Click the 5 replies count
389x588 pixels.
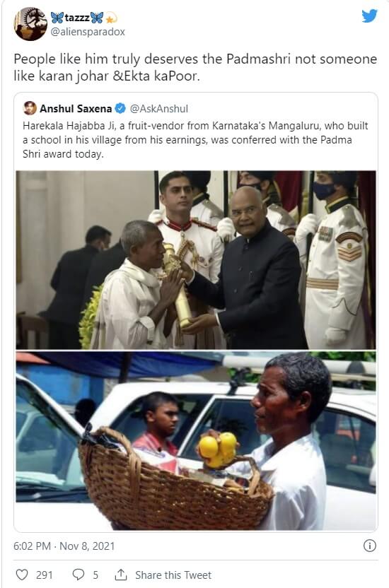pyautogui.click(x=95, y=575)
